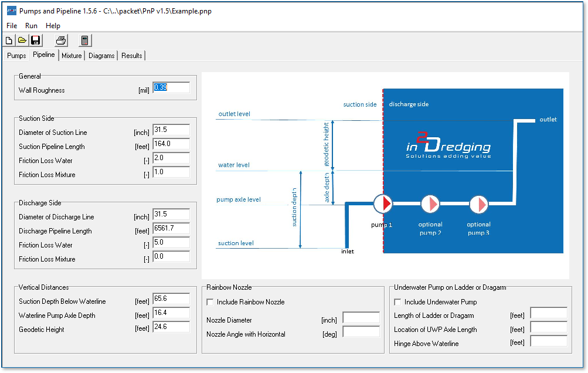Image resolution: width=588 pixels, height=373 pixels.
Task: Open the Run menu
Action: point(31,26)
